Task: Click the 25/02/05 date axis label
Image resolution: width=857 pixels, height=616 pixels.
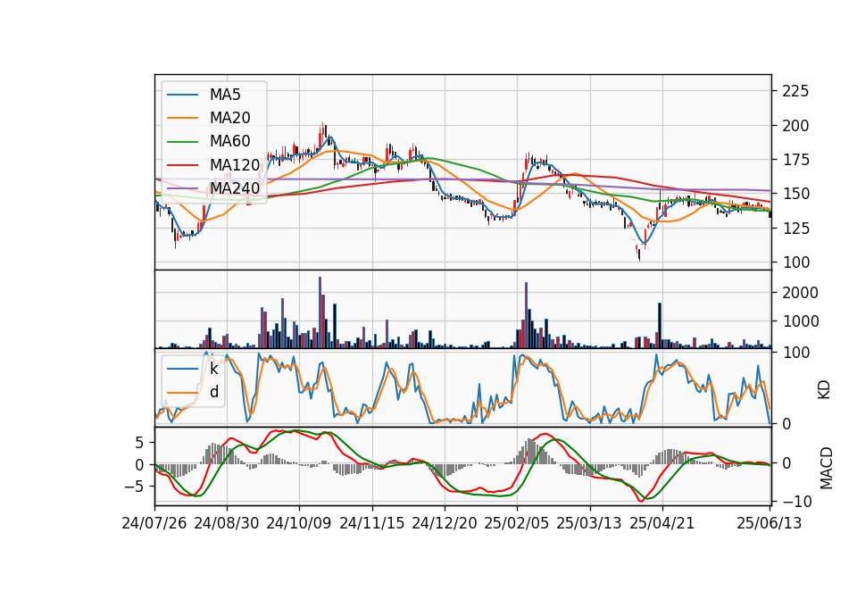Action: coord(517,523)
